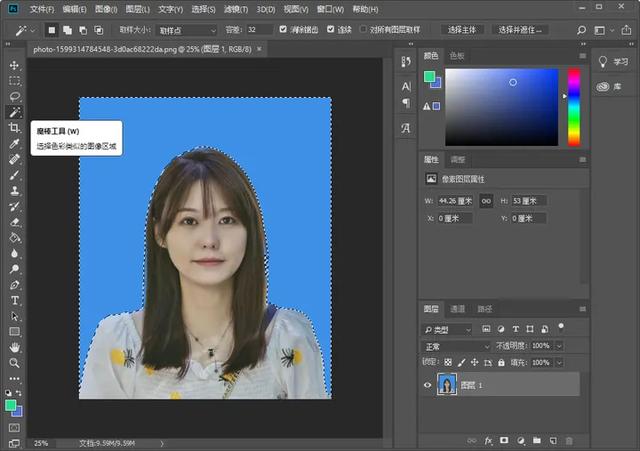The height and width of the screenshot is (451, 640).
Task: Delete layer with trash icon
Action: click(x=569, y=440)
